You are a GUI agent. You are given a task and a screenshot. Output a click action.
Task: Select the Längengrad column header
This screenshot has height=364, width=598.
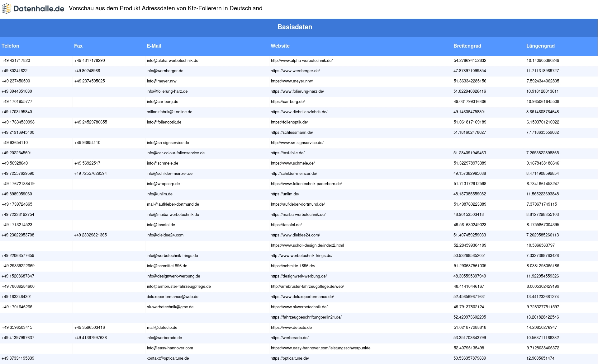point(540,46)
